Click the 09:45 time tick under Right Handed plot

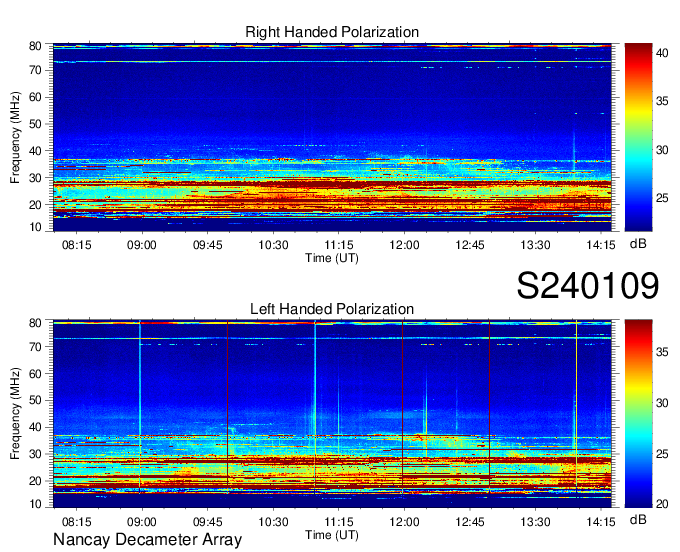[x=207, y=245]
